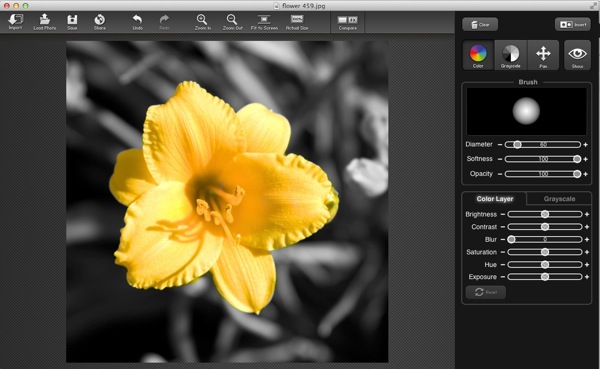Click the Saturation slider knob
This screenshot has height=369, width=600.
tap(545, 252)
